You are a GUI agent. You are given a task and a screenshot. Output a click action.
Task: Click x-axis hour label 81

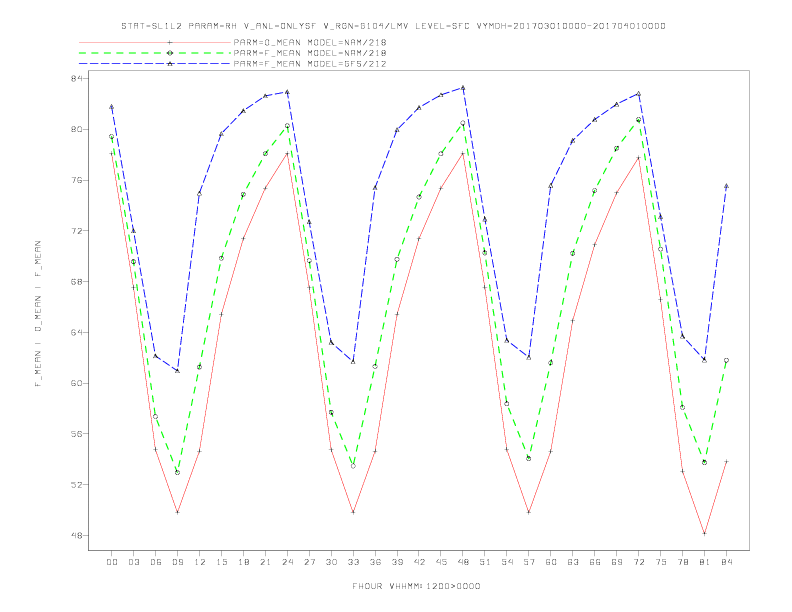[x=705, y=562]
